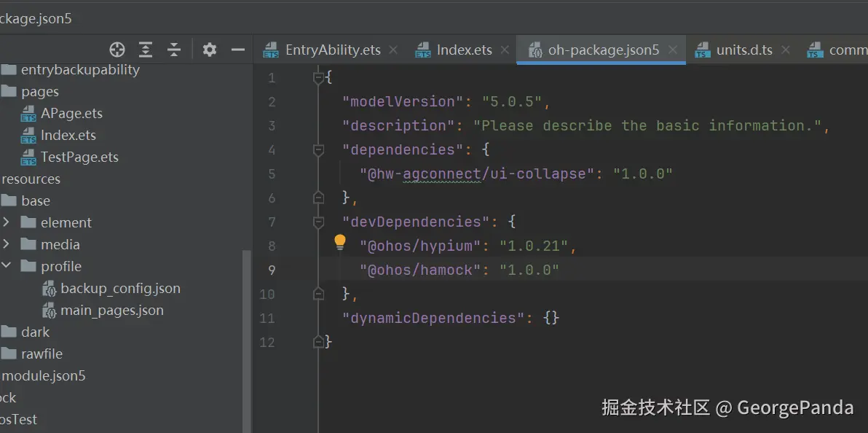Click "@ohos/hypium" dependency name

420,246
